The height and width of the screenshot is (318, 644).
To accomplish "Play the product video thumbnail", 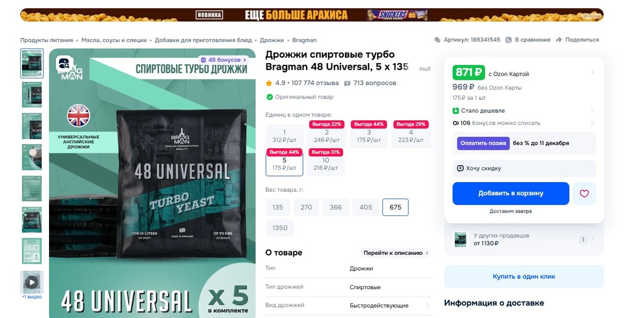I will pyautogui.click(x=32, y=282).
